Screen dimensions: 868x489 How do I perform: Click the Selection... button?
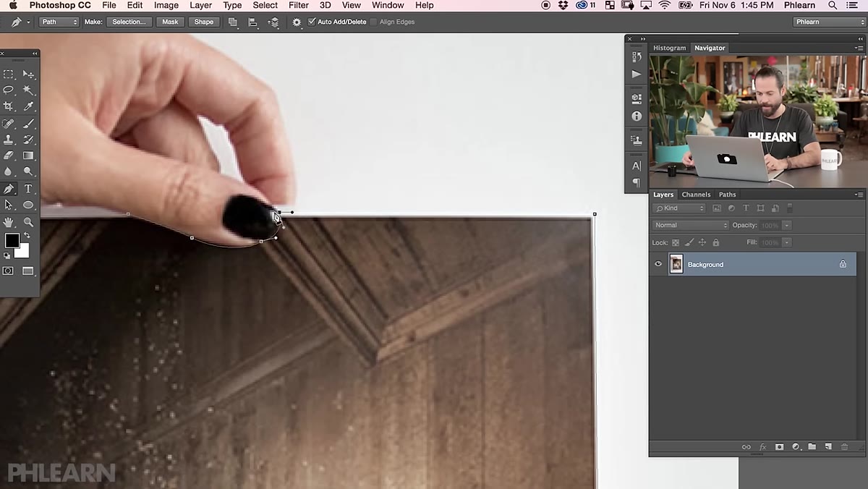click(x=129, y=22)
